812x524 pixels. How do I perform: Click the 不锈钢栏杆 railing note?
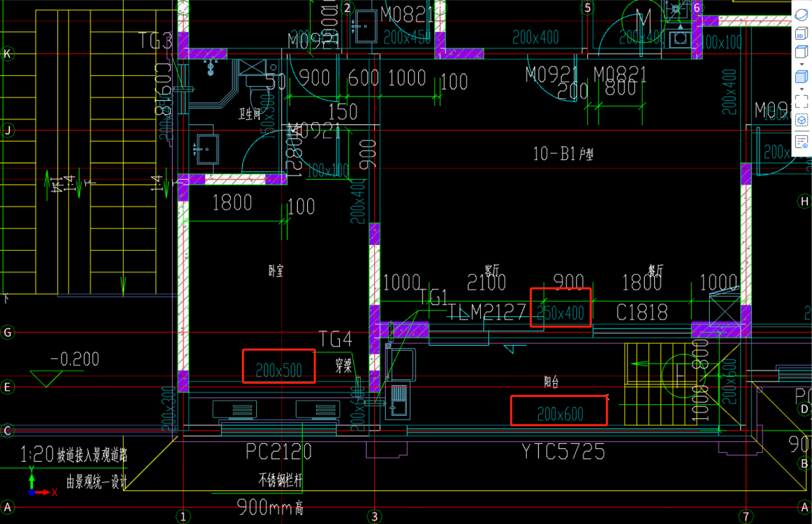click(x=281, y=480)
